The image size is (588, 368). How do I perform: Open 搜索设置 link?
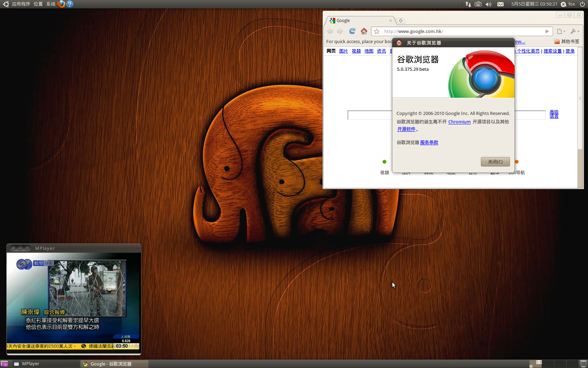tap(552, 51)
